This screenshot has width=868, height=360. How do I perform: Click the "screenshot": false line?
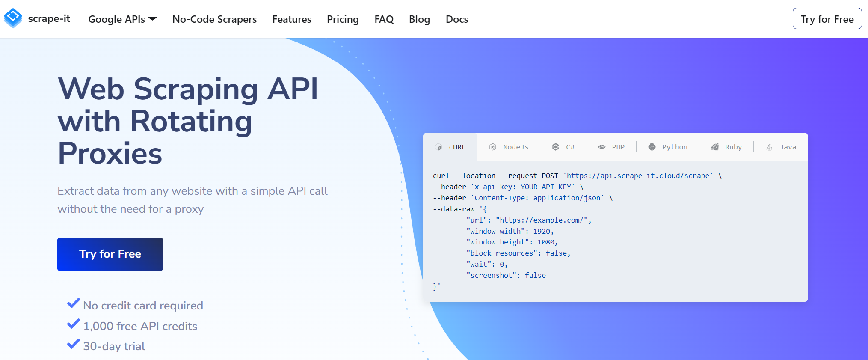point(506,275)
